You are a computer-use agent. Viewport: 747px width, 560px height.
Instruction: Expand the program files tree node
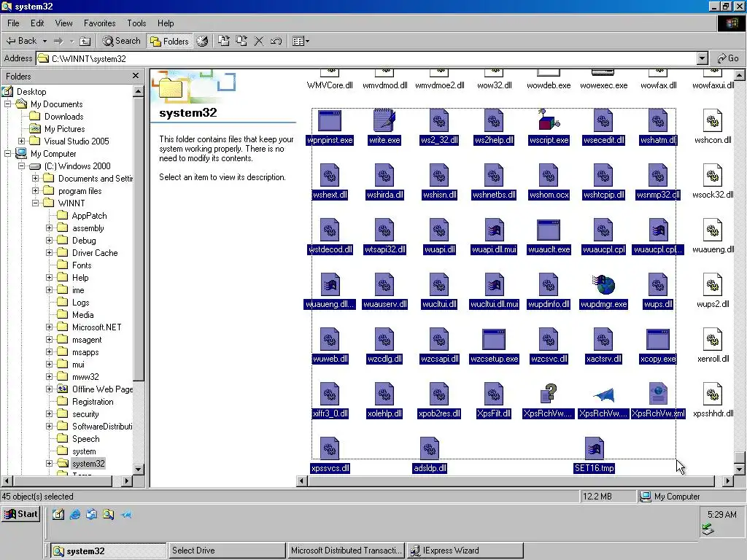click(35, 190)
